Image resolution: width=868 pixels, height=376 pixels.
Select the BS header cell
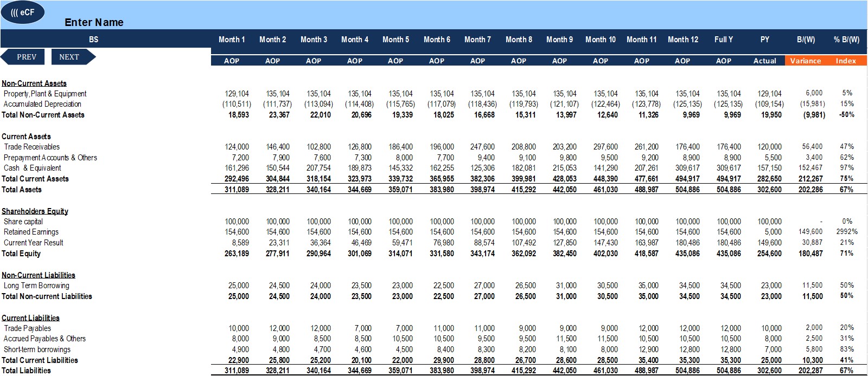click(x=94, y=40)
